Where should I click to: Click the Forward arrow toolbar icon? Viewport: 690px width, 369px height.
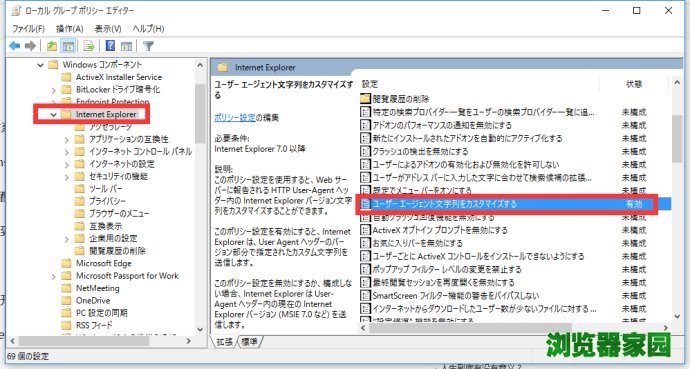point(30,46)
